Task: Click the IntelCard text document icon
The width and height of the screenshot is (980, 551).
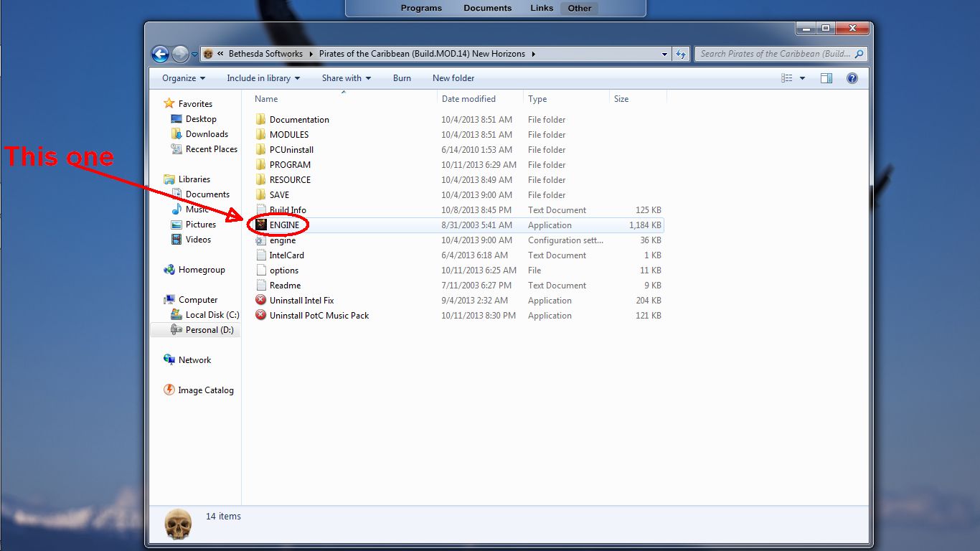Action: coord(261,255)
